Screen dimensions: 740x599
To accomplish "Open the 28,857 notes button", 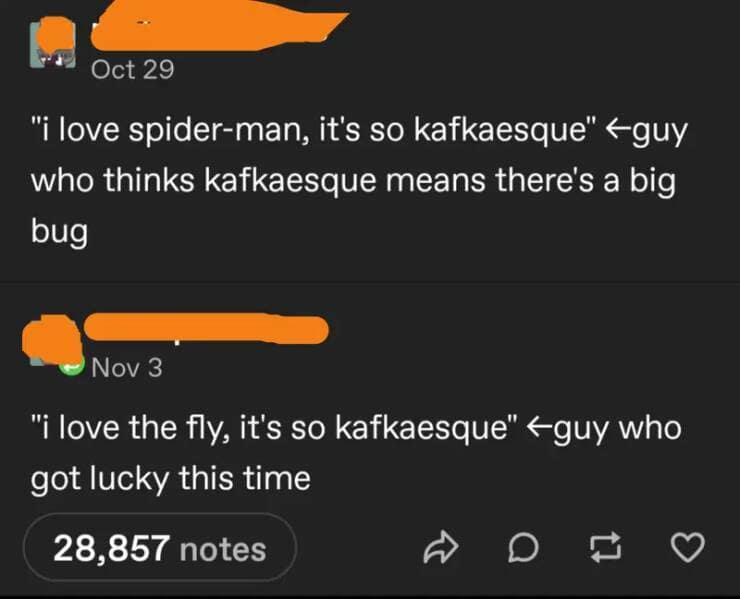I will pyautogui.click(x=160, y=548).
